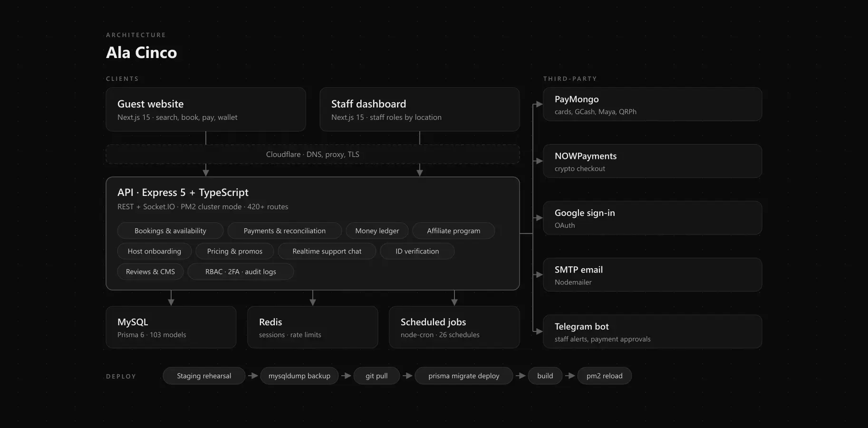Select the SMTP email Nodemailer card
The image size is (868, 428).
pyautogui.click(x=653, y=275)
